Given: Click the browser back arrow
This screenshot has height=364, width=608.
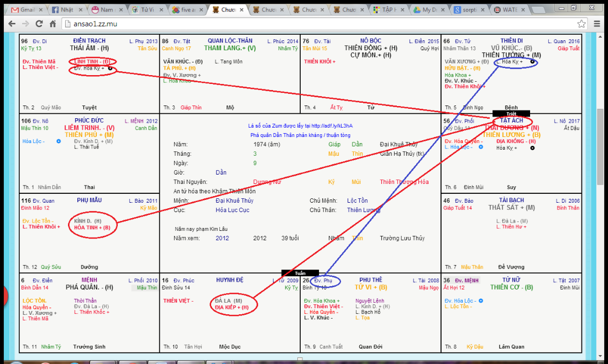Looking at the screenshot, I should point(12,24).
